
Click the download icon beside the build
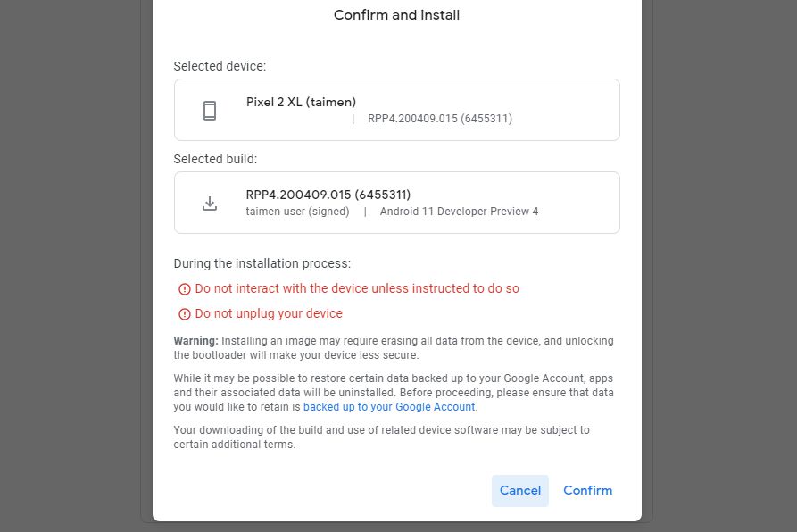(x=210, y=203)
